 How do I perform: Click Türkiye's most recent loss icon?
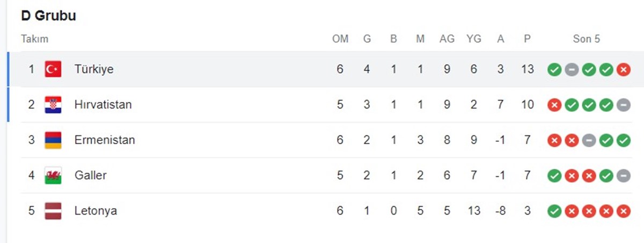[x=623, y=69]
